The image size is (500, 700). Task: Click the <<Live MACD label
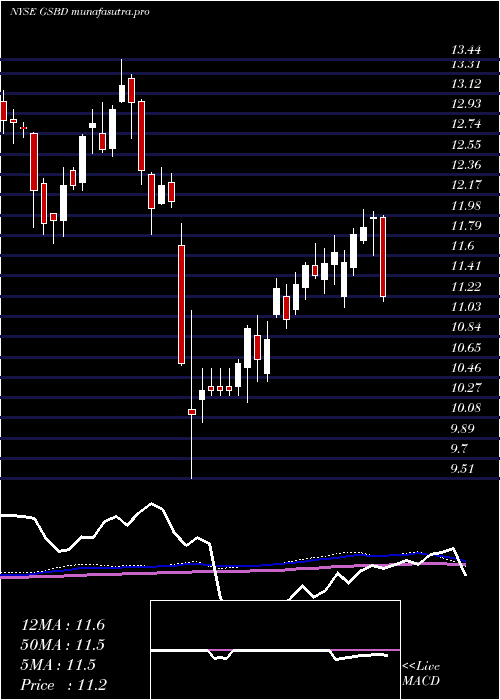pyautogui.click(x=421, y=674)
